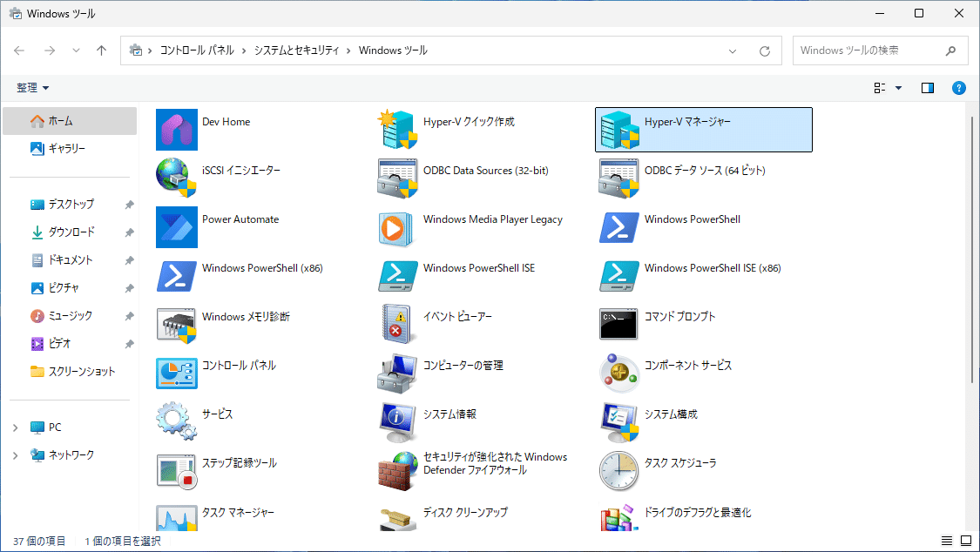
Task: Click the ドライブのデフラグと最適化 icon
Action: pos(618,518)
